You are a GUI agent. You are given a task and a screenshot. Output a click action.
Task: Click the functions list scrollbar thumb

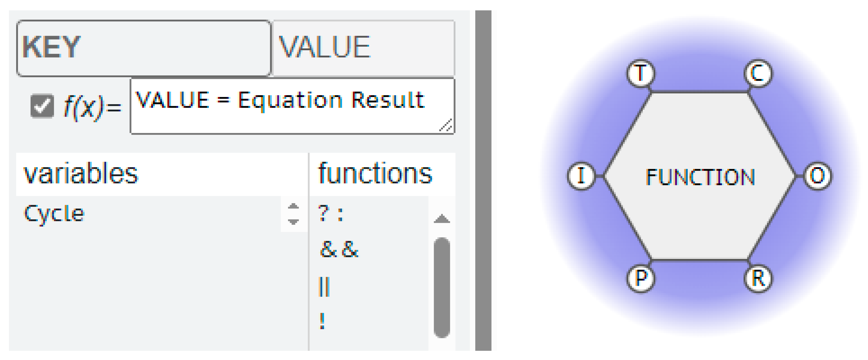click(442, 287)
